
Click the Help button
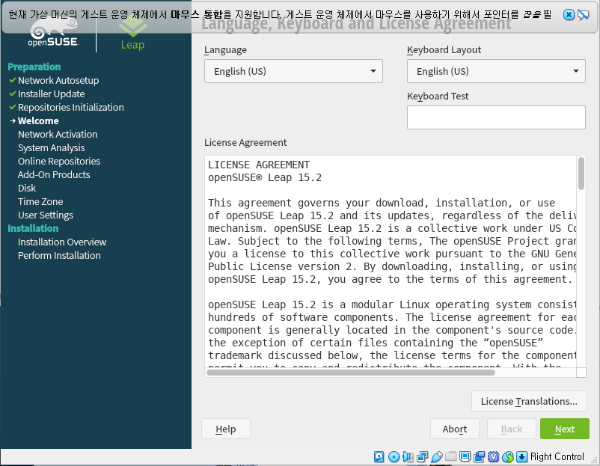(226, 429)
